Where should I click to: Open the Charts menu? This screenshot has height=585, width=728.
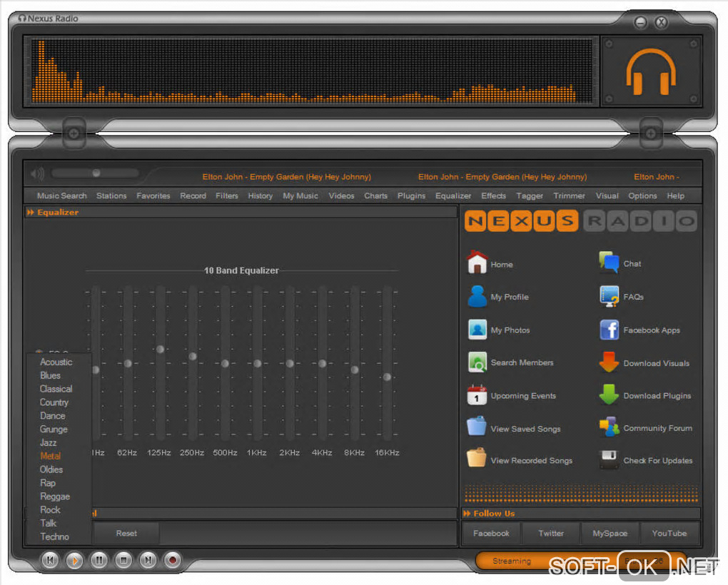pos(375,195)
